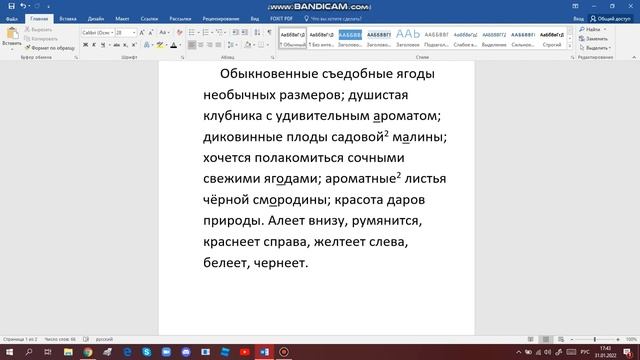Click the Numbering list icon
640x360 pixels.
pyautogui.click(x=205, y=33)
